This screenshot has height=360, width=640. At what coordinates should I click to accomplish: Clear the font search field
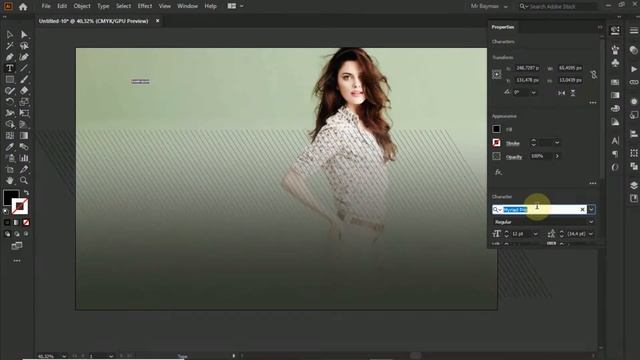pyautogui.click(x=582, y=209)
